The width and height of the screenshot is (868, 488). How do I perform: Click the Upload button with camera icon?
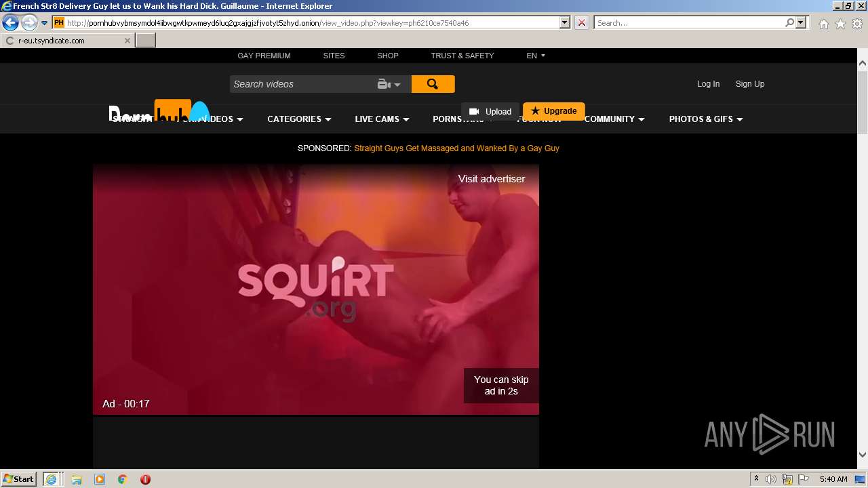point(490,112)
